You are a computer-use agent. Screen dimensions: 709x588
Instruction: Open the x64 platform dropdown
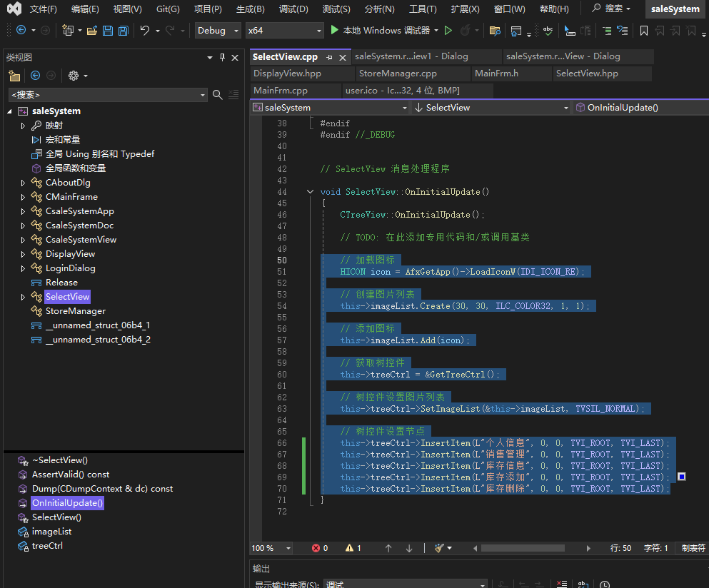pyautogui.click(x=284, y=31)
